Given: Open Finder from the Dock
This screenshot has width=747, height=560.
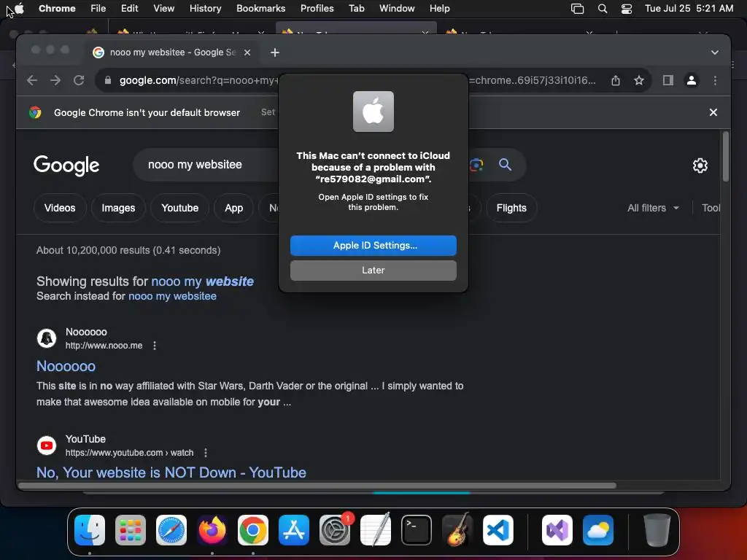Looking at the screenshot, I should (90, 530).
